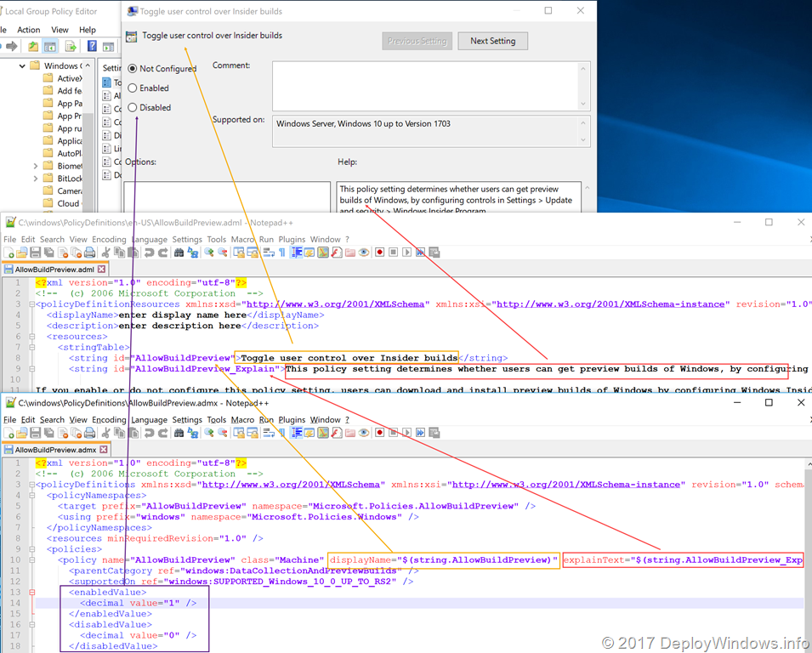Select the Enabled radio button
This screenshot has width=812, height=653.
[x=132, y=88]
